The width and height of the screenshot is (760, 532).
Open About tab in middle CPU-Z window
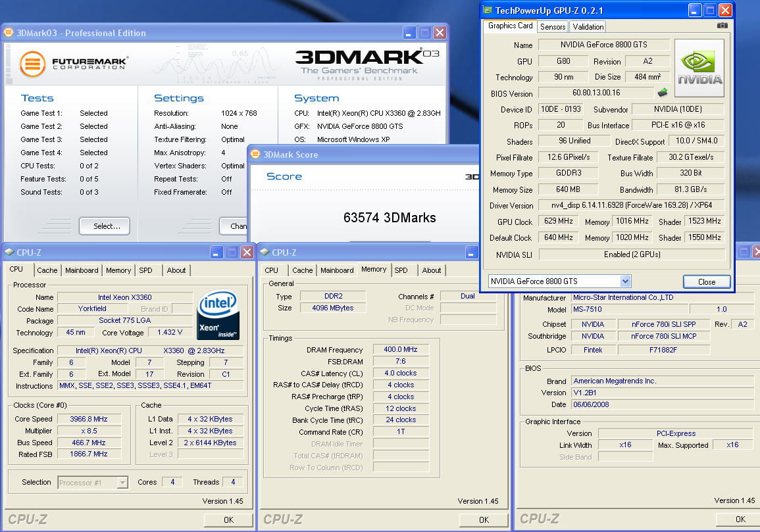pos(432,270)
